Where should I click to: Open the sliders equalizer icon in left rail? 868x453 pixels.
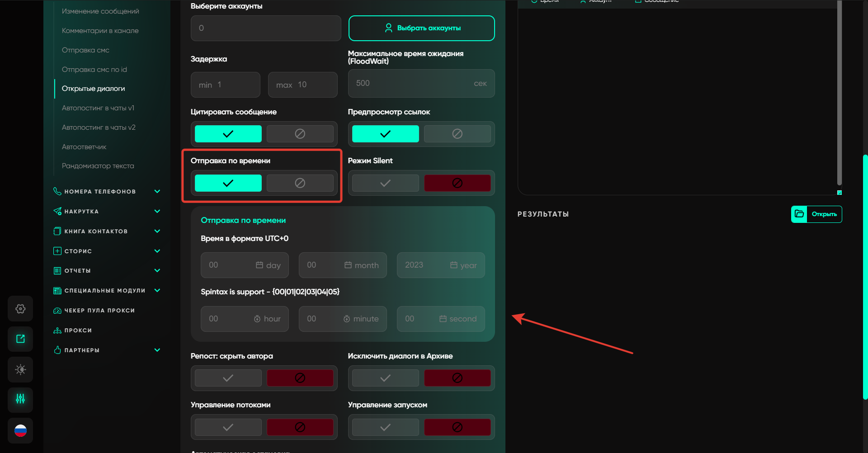pos(20,399)
